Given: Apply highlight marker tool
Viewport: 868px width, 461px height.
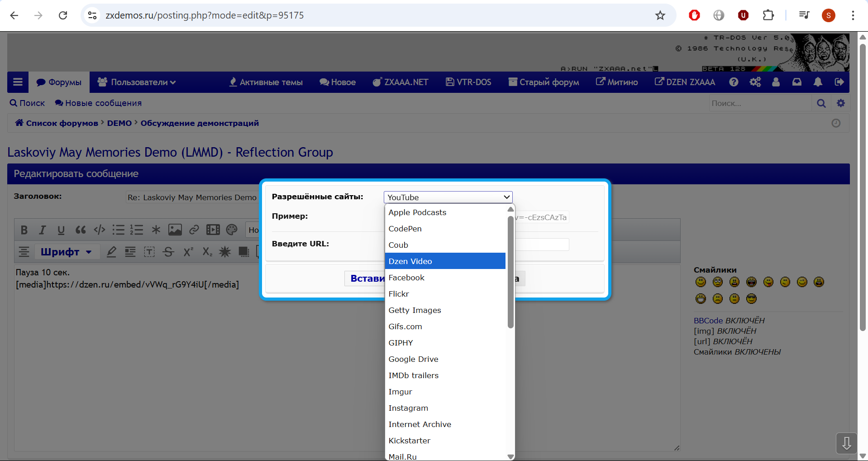Looking at the screenshot, I should pos(111,252).
